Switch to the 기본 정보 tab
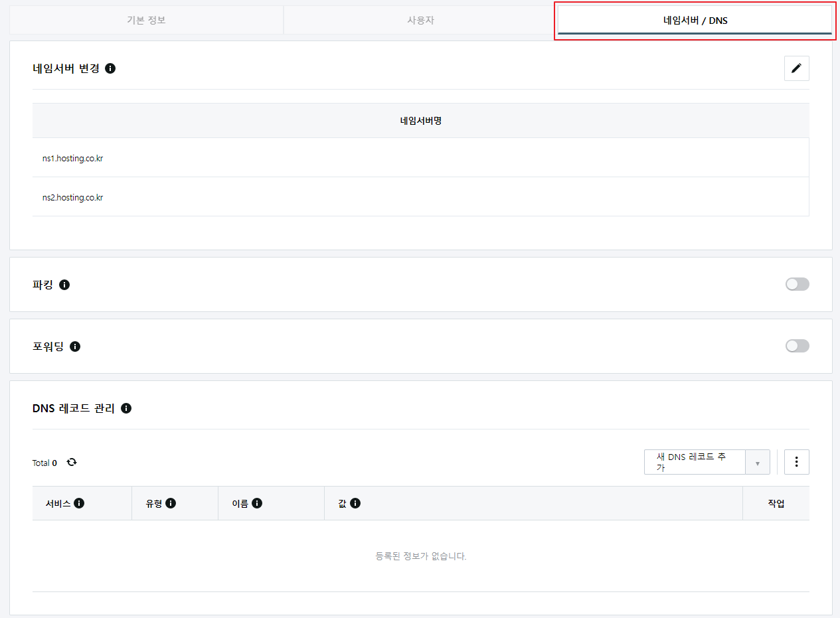The height and width of the screenshot is (618, 840). [146, 20]
